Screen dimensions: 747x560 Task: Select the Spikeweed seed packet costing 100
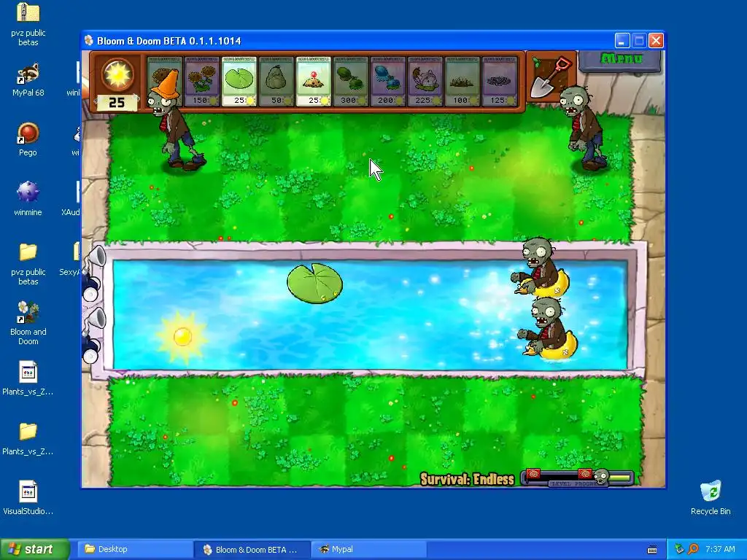coord(462,82)
